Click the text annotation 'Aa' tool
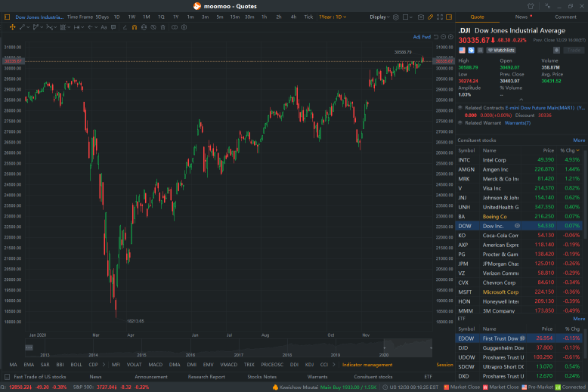Viewport: 588px width, 392px height. point(104,27)
